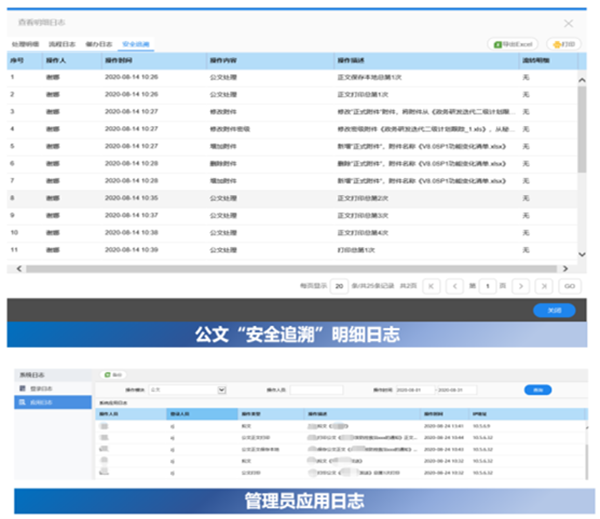Image resolution: width=600 pixels, height=519 pixels.
Task: Open the 操作模块 dropdown showing 公文
Action: [x=187, y=390]
